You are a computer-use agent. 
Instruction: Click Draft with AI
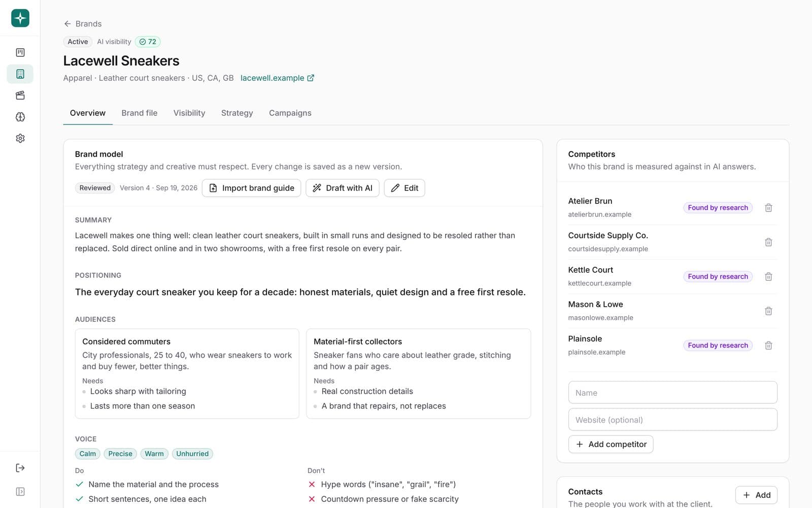click(x=343, y=188)
